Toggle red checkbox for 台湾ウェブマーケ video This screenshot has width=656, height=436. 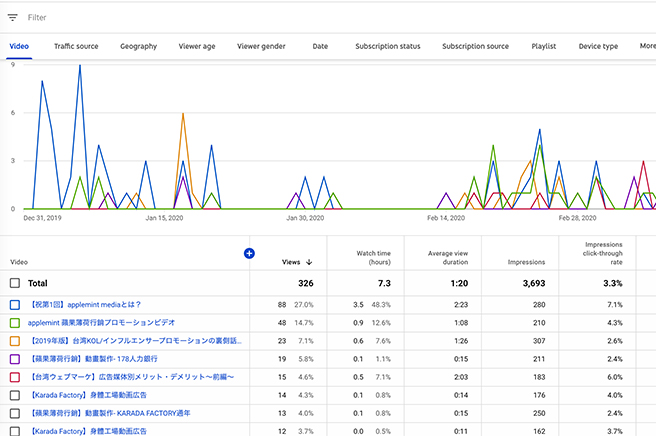click(x=15, y=377)
